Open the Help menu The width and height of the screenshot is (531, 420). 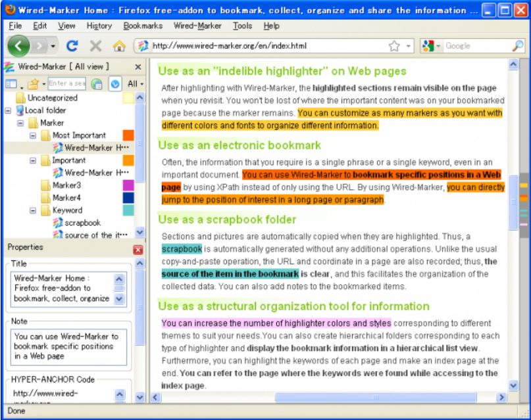tap(271, 26)
